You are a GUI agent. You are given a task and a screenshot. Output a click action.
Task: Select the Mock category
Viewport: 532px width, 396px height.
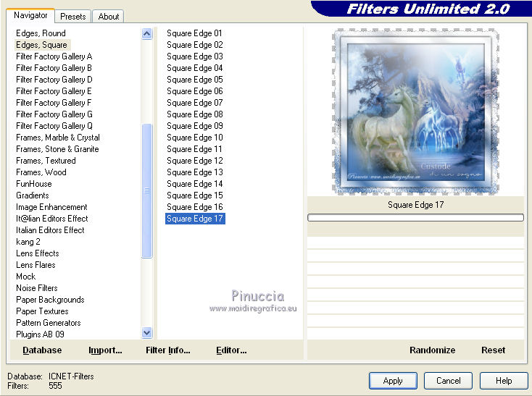(x=26, y=276)
